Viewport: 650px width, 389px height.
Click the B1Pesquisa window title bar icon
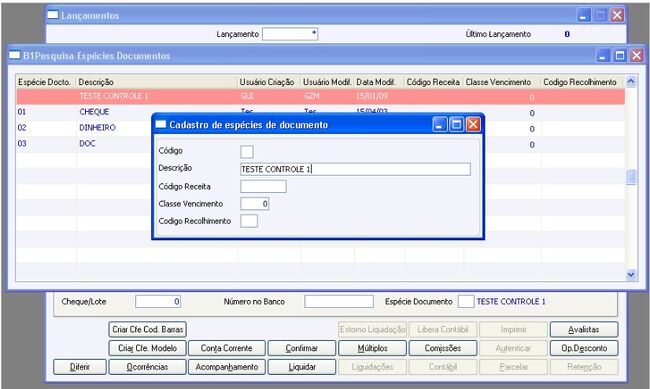click(15, 55)
